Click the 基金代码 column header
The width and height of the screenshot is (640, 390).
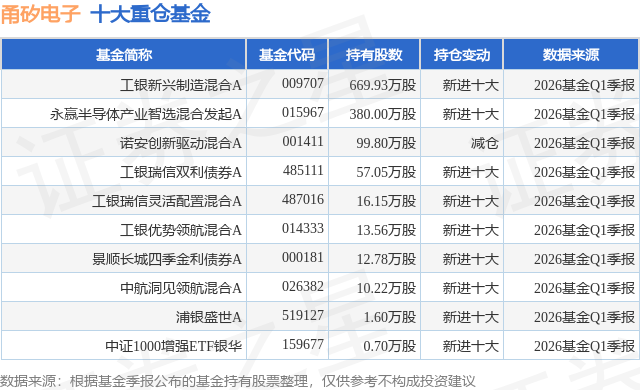pos(287,55)
